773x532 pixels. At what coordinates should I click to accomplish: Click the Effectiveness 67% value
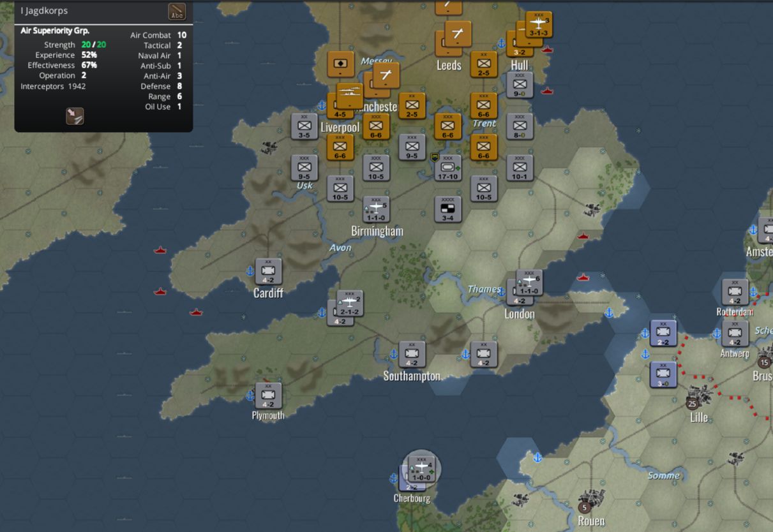(89, 65)
